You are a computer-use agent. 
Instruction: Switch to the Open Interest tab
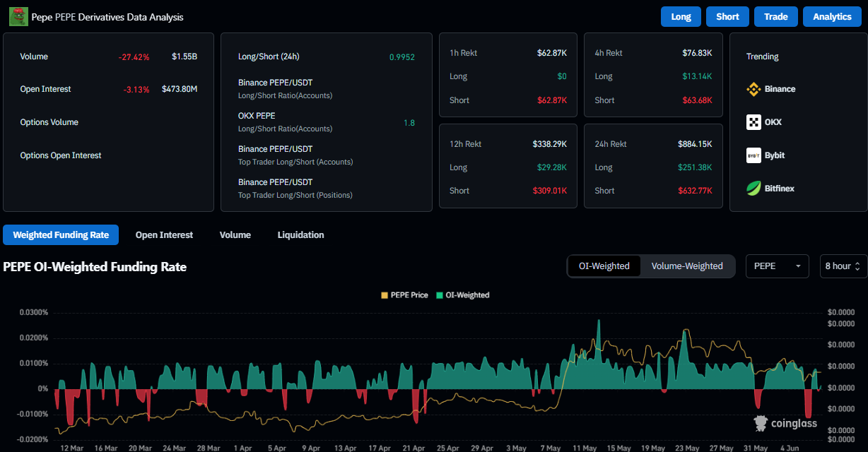click(x=164, y=234)
